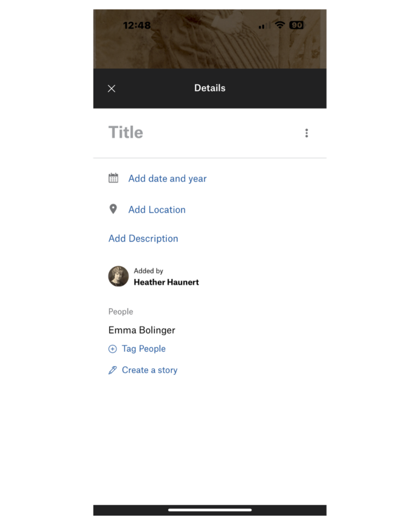Select Add Location link
Viewport: 420px width, 525px height.
click(157, 209)
